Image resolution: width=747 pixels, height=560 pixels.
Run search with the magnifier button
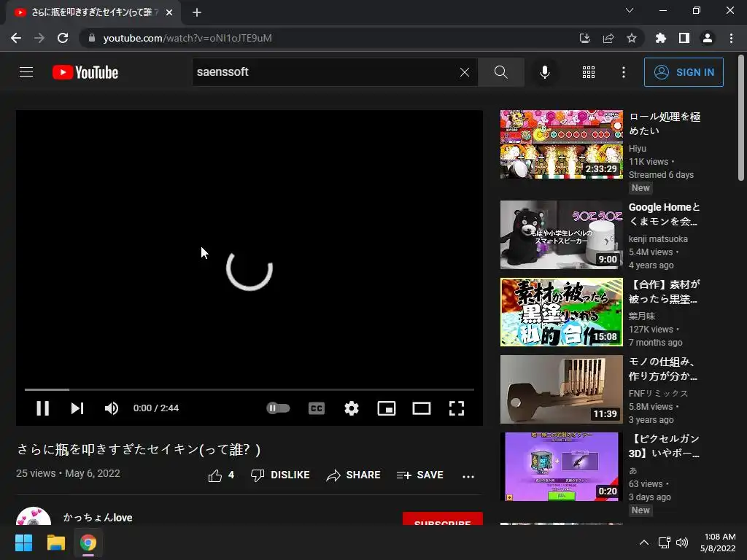(500, 72)
